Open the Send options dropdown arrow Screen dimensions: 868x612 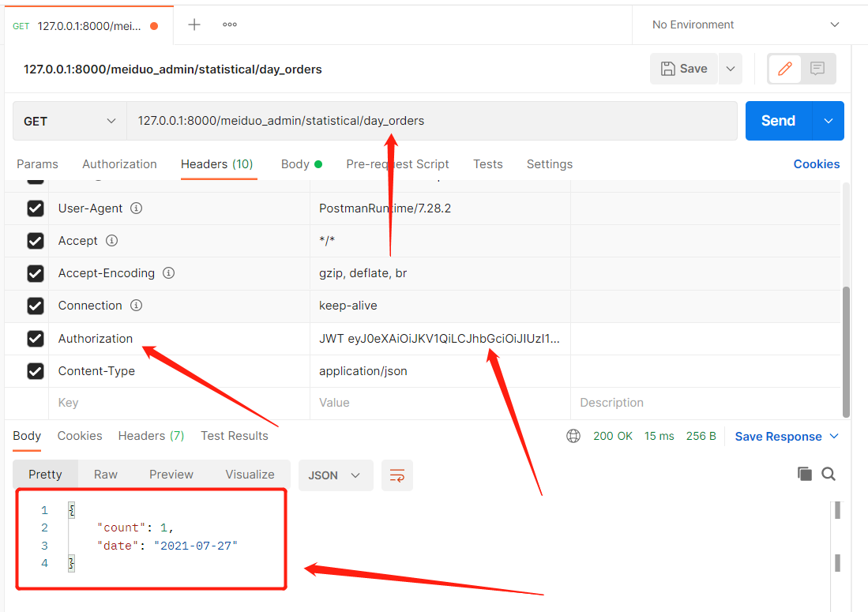(829, 121)
